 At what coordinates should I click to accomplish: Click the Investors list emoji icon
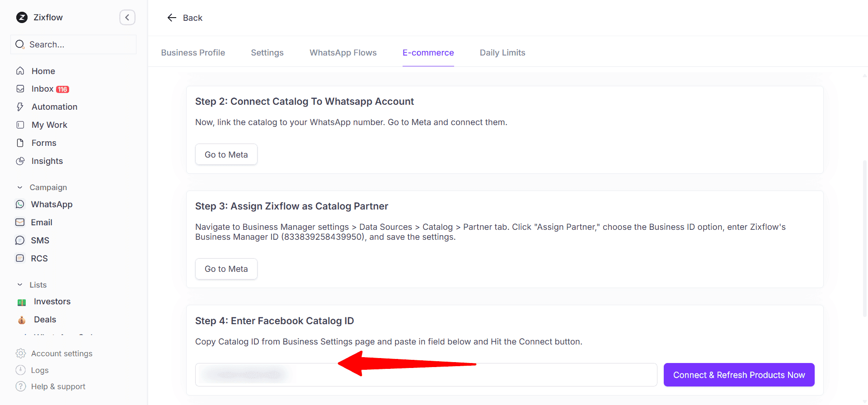[x=22, y=302]
